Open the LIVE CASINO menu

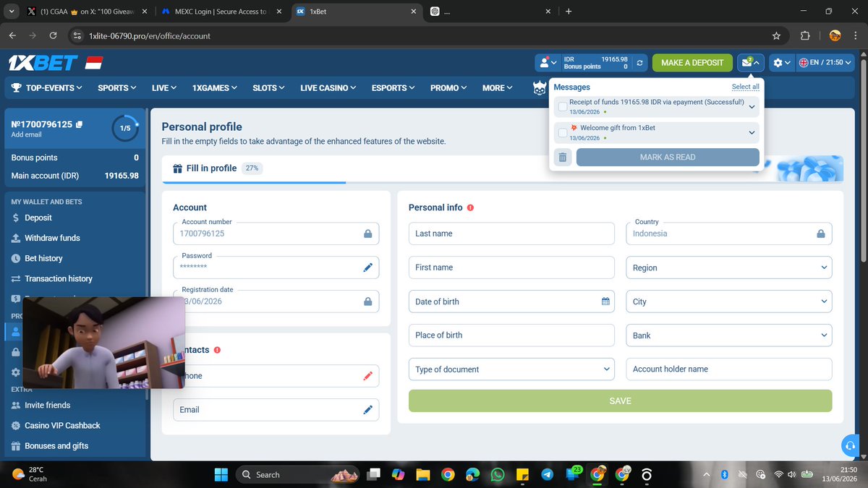coord(328,88)
